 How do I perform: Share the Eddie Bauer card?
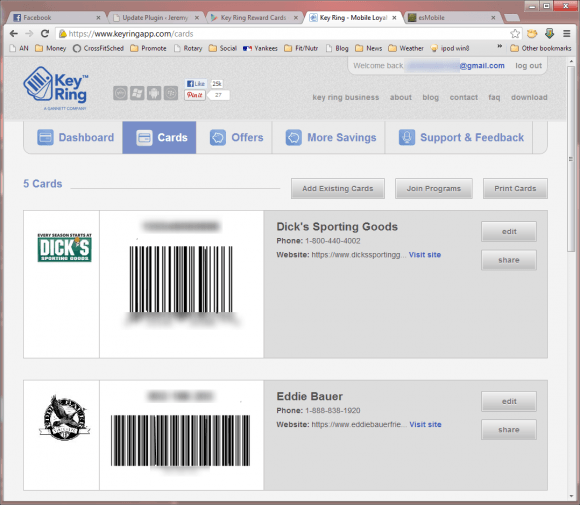(x=509, y=430)
